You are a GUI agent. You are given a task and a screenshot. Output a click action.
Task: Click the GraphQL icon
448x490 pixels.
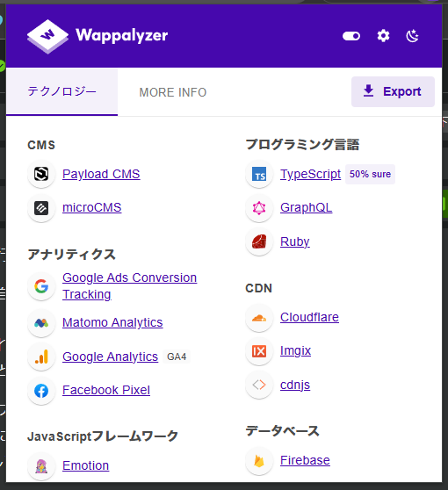[259, 208]
